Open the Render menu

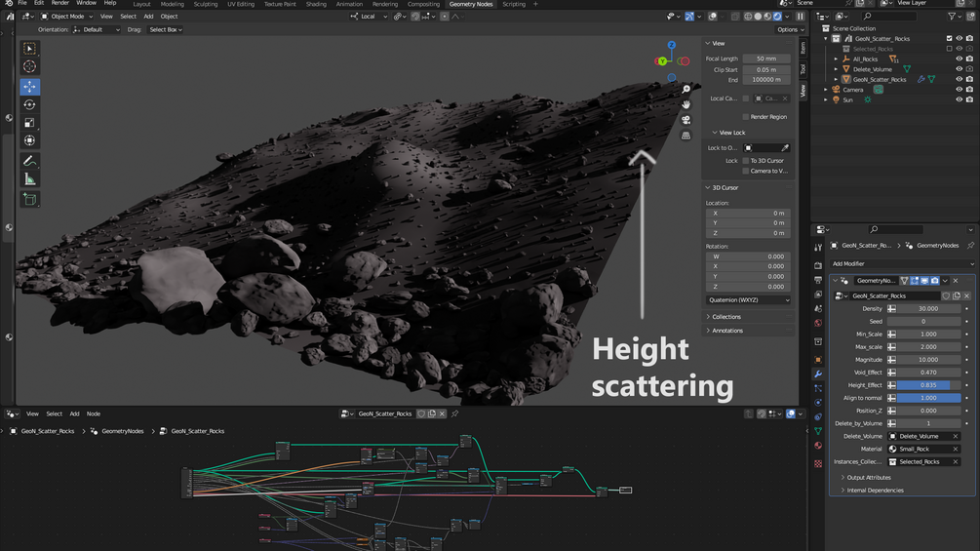click(60, 3)
